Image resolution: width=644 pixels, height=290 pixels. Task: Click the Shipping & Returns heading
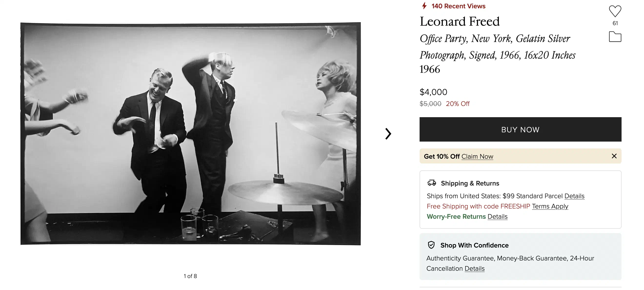(x=470, y=183)
